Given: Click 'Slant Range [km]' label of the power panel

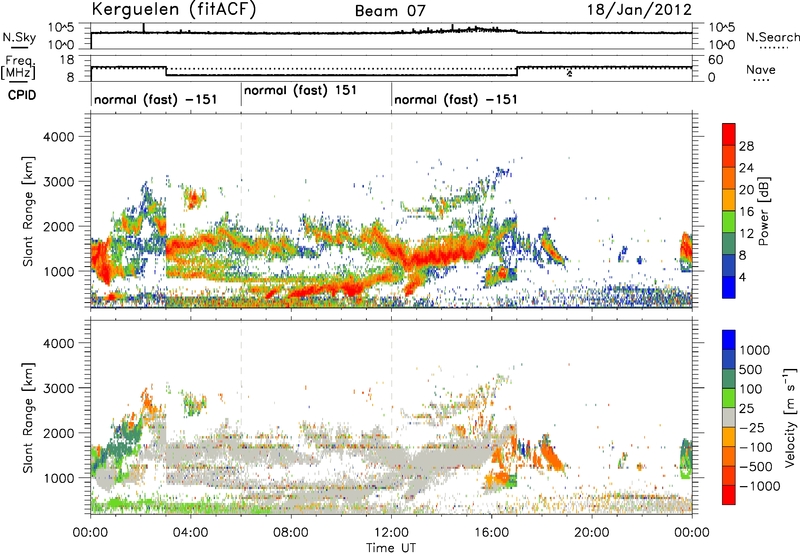Looking at the screenshot, I should click(x=29, y=211).
